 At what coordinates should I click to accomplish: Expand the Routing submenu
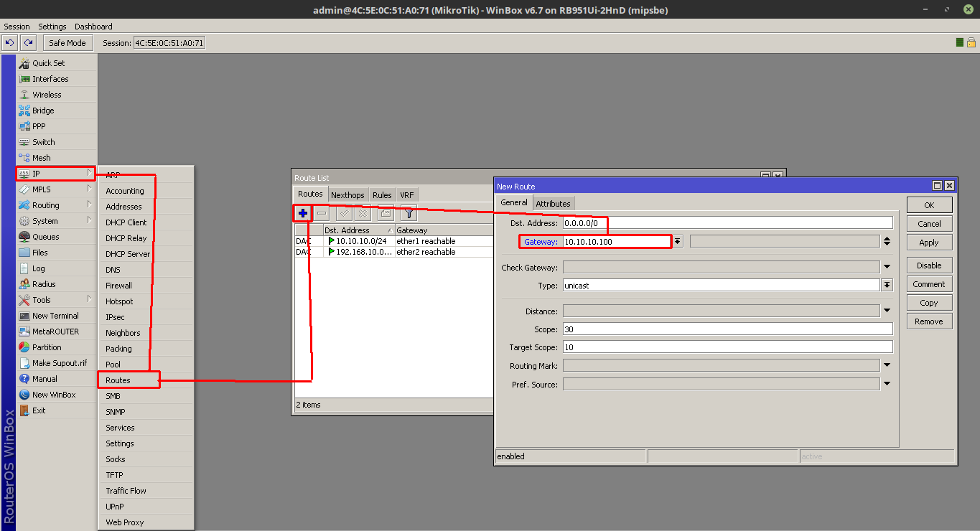click(57, 205)
